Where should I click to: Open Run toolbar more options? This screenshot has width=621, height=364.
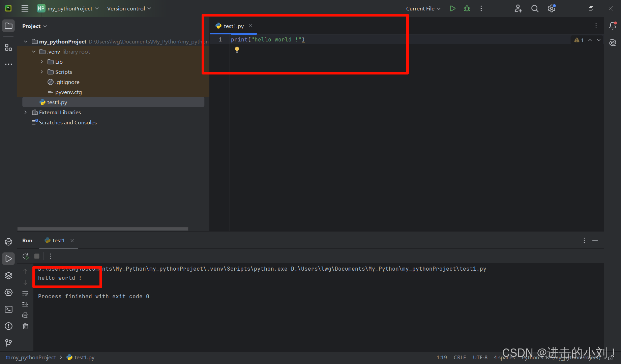(x=51, y=256)
